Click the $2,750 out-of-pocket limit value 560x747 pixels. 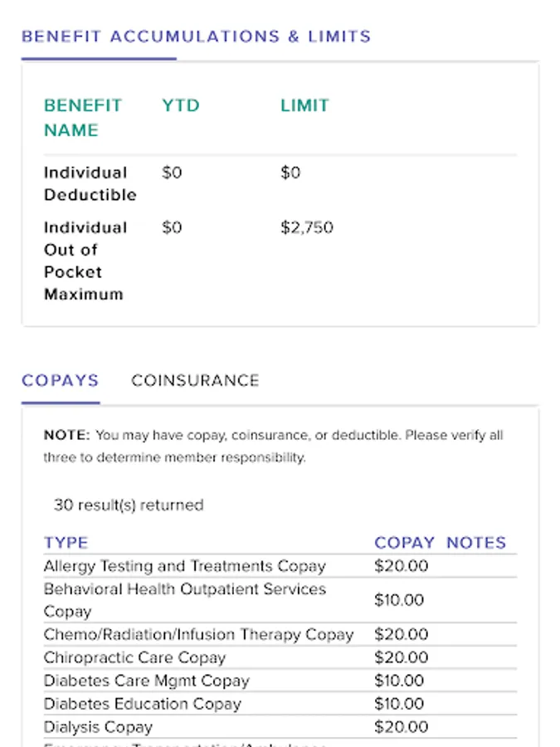[306, 227]
